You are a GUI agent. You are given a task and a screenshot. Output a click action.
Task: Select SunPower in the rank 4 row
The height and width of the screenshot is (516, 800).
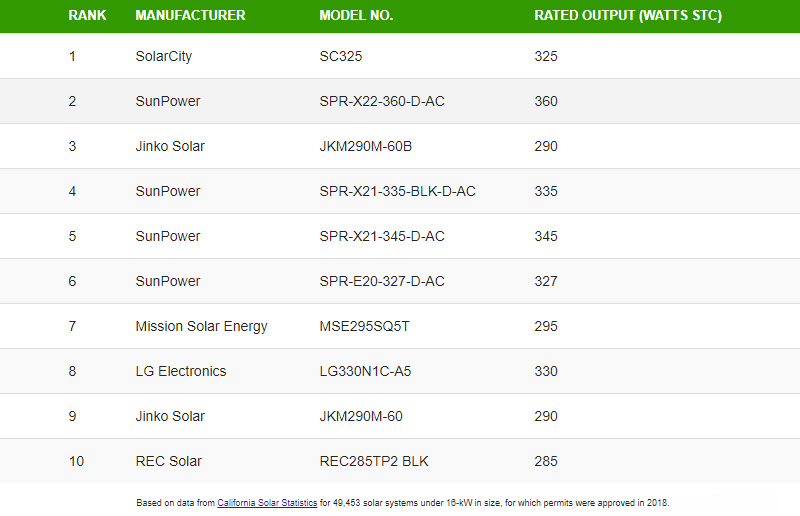pos(168,191)
